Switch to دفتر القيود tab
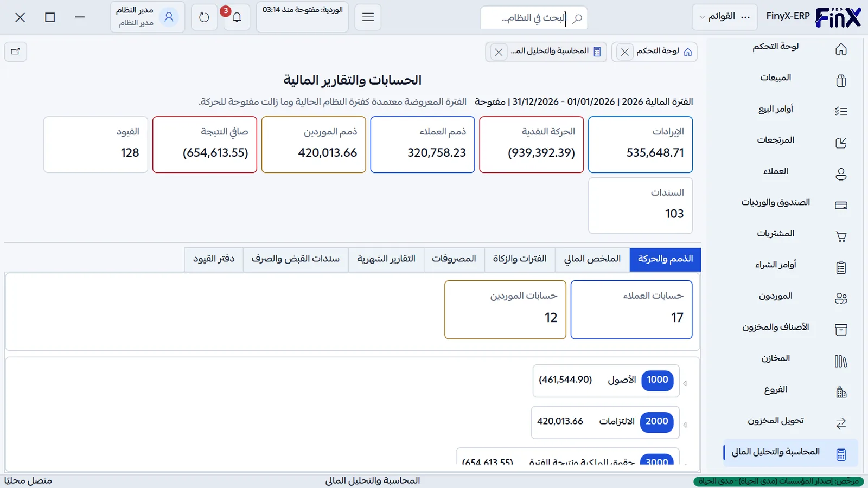 click(214, 259)
